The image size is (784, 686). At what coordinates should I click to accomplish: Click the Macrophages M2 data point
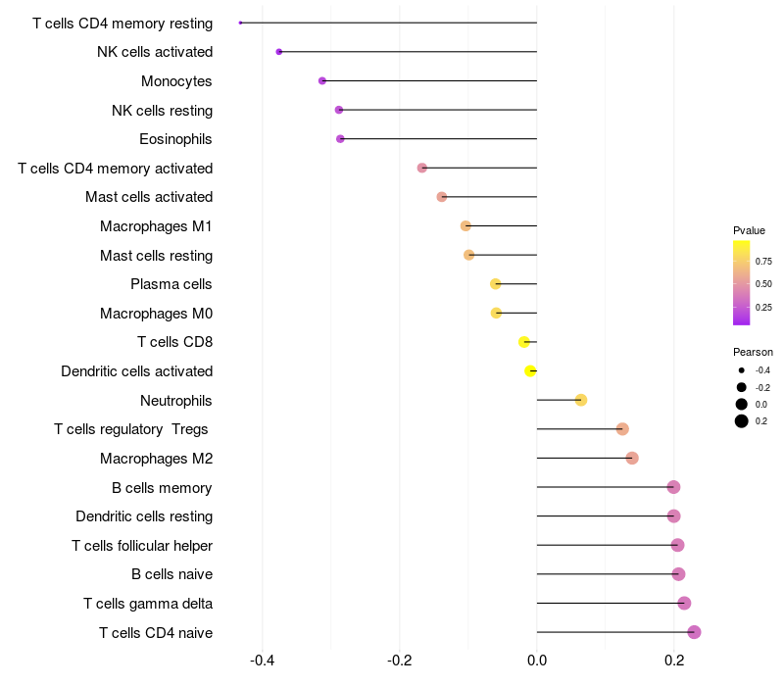tap(632, 458)
